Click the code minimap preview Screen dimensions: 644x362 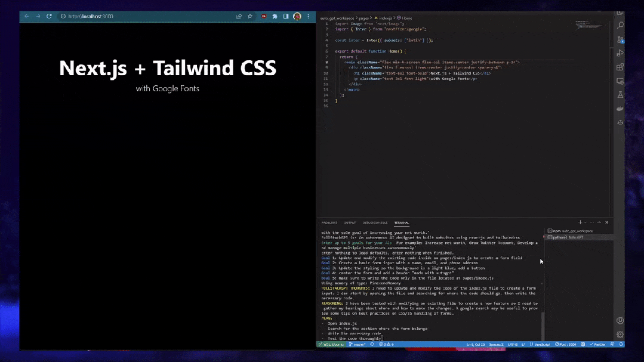point(588,26)
